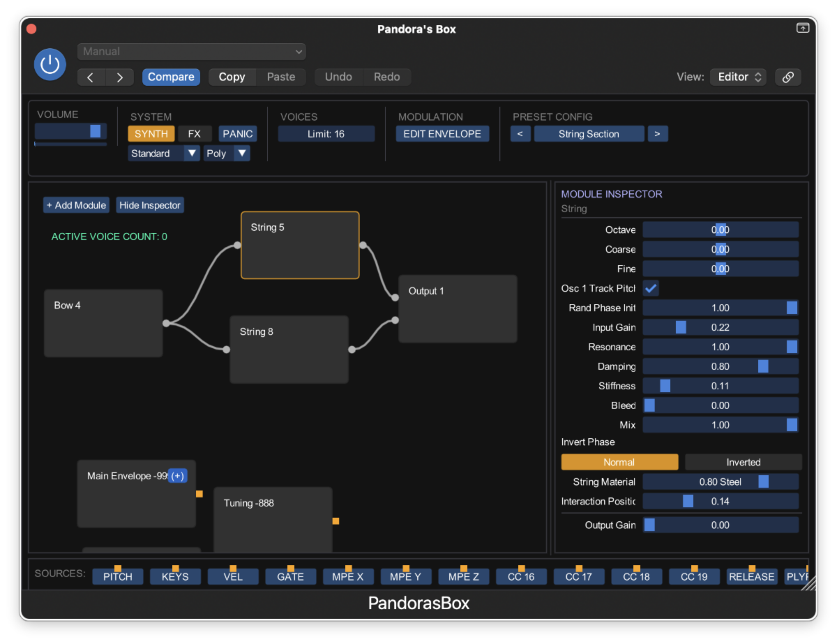Click String 5 output connector dot

point(363,245)
